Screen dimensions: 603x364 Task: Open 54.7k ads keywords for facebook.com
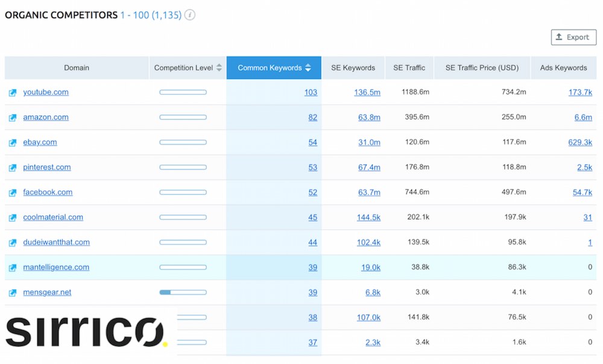click(x=582, y=192)
